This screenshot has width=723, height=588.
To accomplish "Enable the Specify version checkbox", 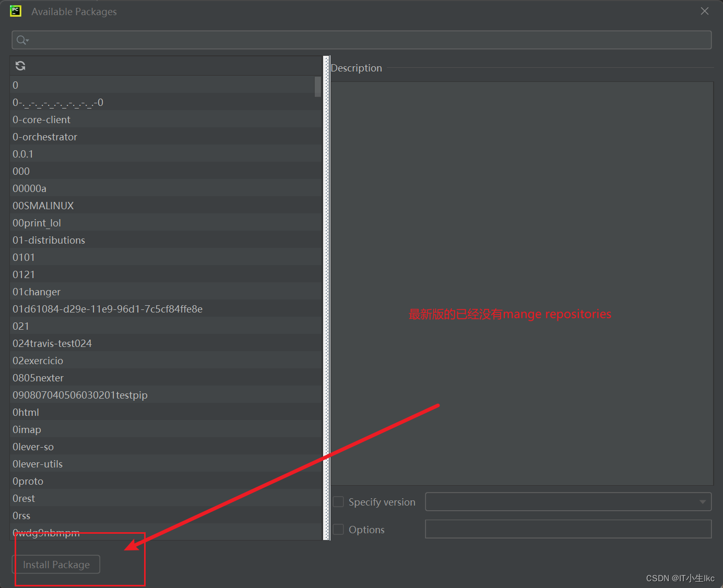I will (338, 501).
